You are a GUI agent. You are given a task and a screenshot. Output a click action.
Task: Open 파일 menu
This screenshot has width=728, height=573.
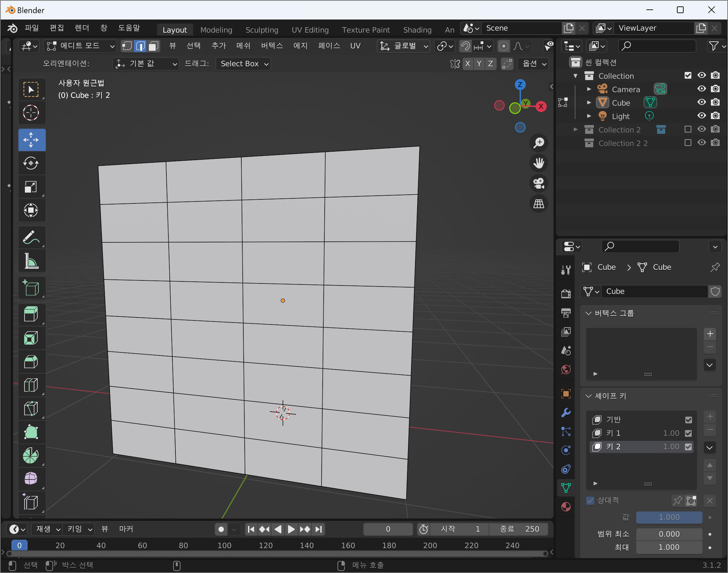[32, 28]
